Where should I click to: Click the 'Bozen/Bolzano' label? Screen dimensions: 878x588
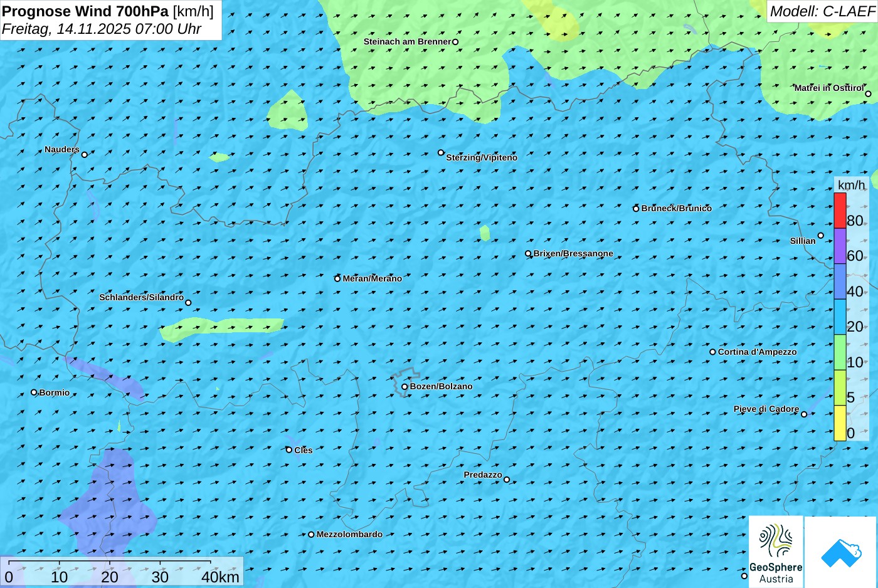[441, 386]
